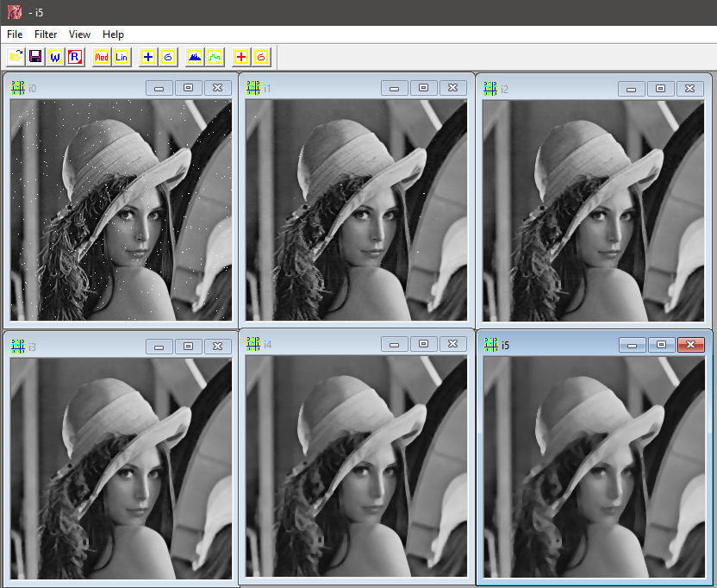Close the i2 child window
This screenshot has width=717, height=588.
pyautogui.click(x=689, y=89)
